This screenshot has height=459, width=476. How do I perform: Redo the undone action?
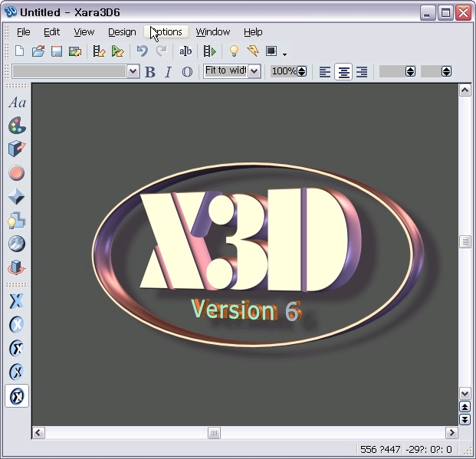[161, 51]
